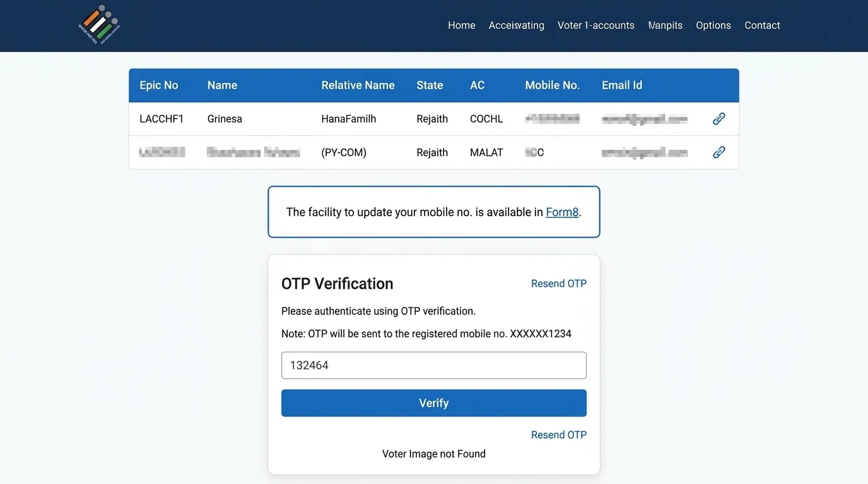
Task: Open the Manpits menu item
Action: pyautogui.click(x=666, y=25)
